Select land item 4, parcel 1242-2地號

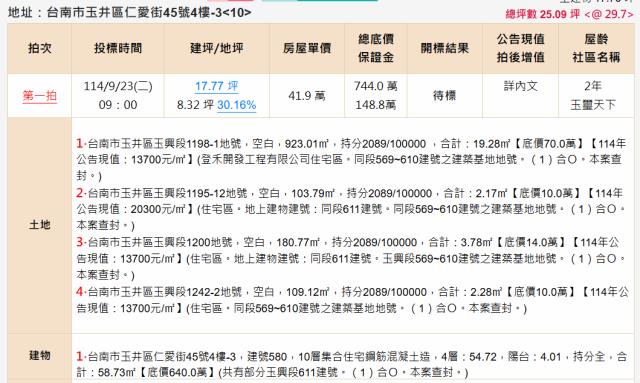(353, 300)
